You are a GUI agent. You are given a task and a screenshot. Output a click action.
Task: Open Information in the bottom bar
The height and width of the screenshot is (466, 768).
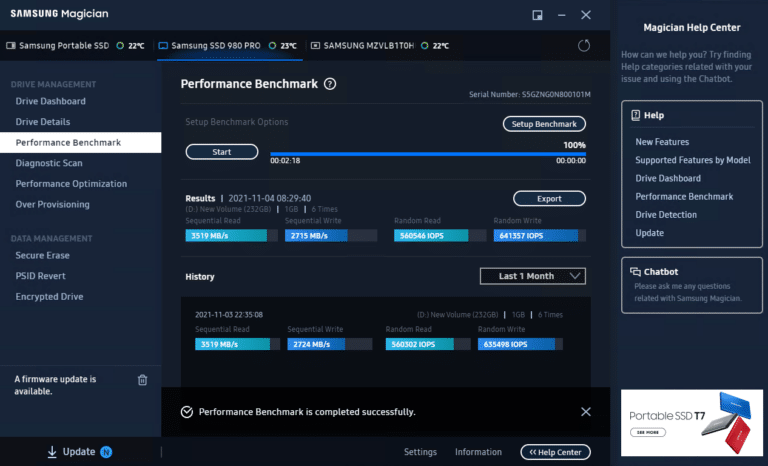[478, 452]
